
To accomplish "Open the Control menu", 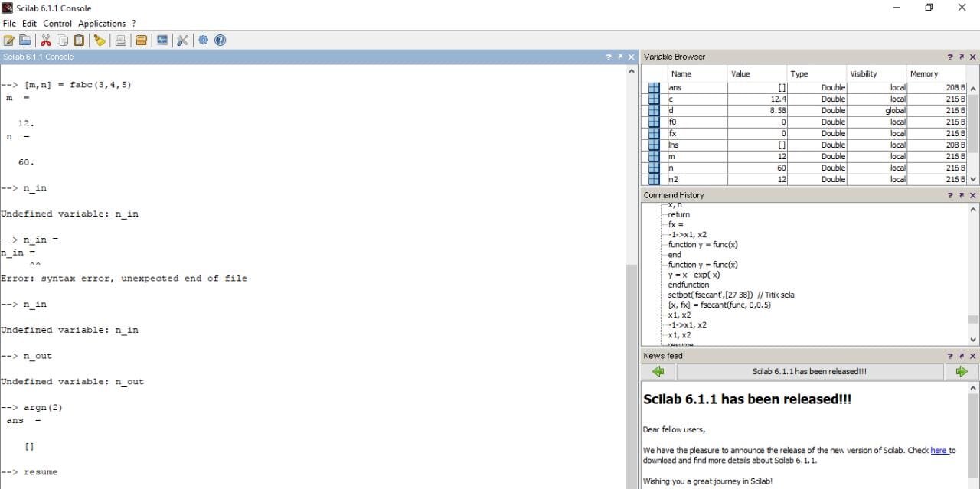I will tap(57, 24).
